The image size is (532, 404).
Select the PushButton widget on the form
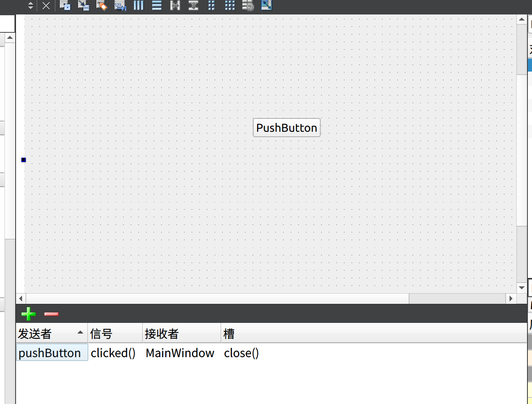pos(287,128)
